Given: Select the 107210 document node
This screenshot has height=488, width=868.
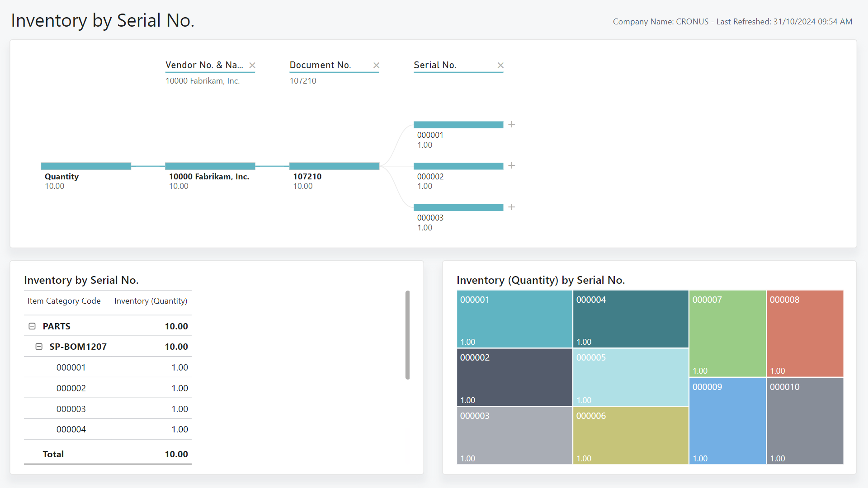Looking at the screenshot, I should pyautogui.click(x=334, y=166).
